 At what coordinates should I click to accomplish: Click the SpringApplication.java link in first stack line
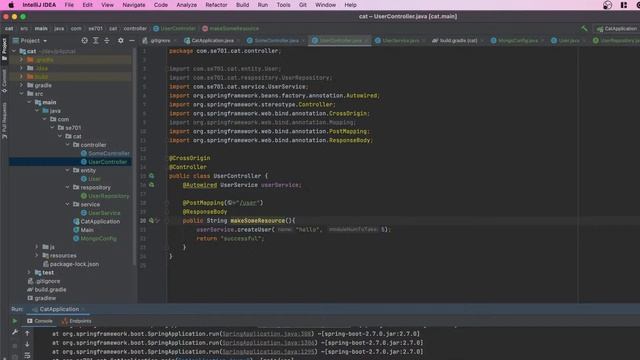(267, 334)
